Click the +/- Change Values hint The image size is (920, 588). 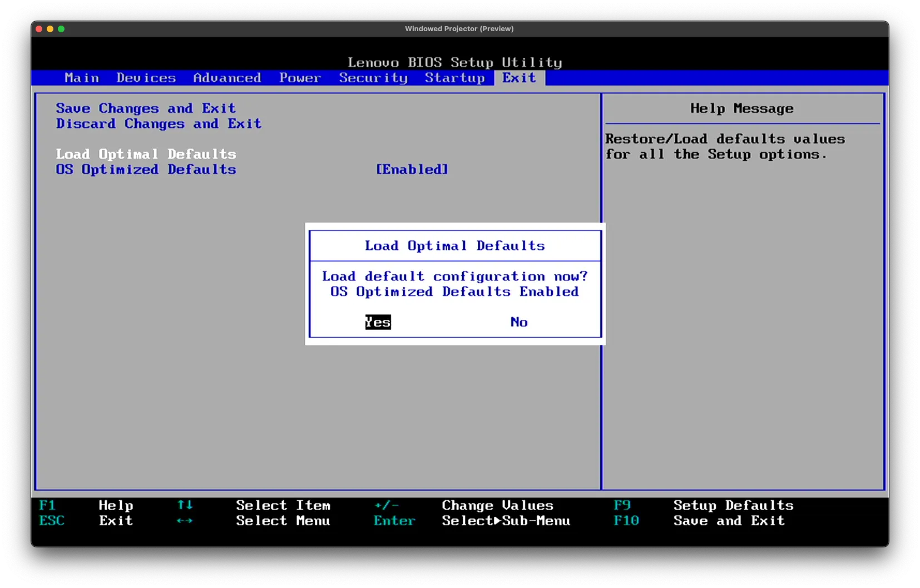pos(463,506)
